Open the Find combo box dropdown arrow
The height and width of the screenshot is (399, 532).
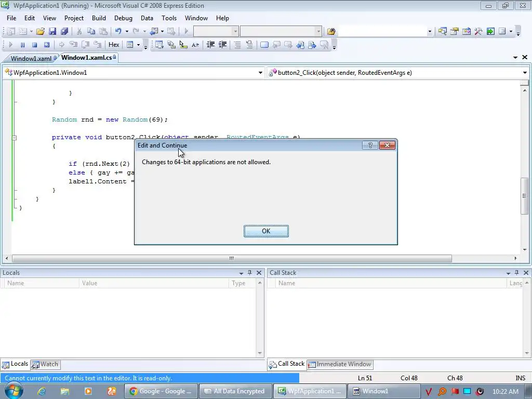pos(430,32)
